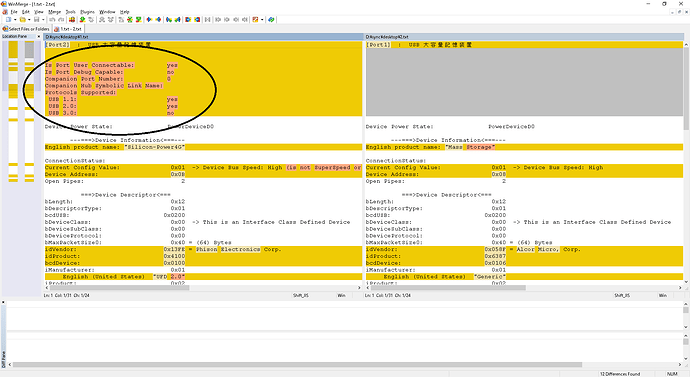Click the New document toolbar icon

click(8, 19)
